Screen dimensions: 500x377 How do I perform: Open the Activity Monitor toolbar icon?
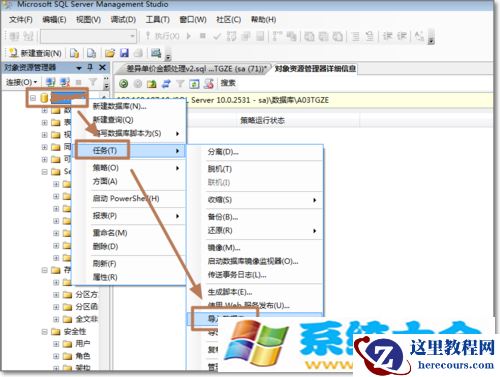[156, 53]
